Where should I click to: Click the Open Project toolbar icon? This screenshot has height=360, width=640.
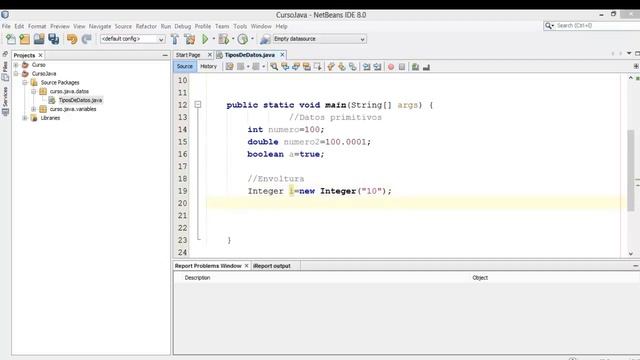tap(39, 39)
